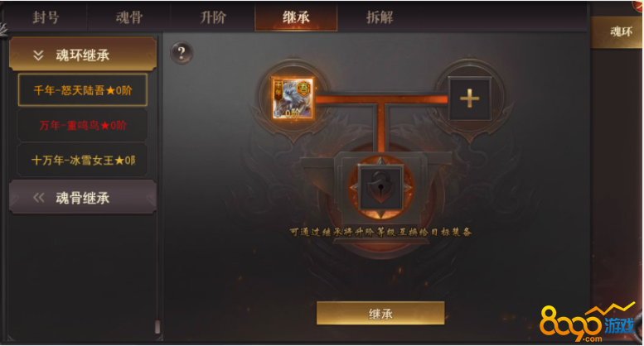
Task: Expand 魂骨继承 via its double-arrow icon
Action: click(x=38, y=198)
